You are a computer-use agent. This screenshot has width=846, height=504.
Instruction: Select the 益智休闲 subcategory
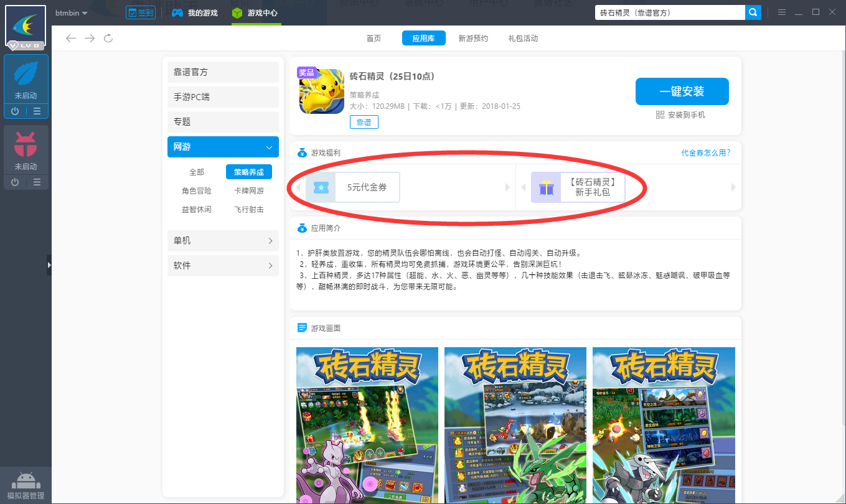pyautogui.click(x=197, y=210)
